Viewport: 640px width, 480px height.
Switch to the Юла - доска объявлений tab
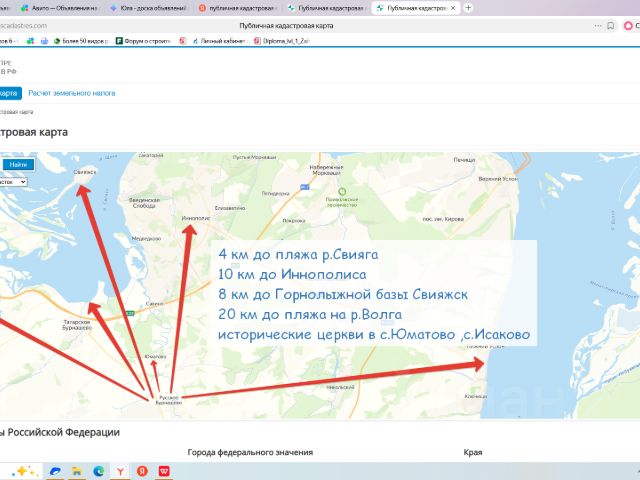149,8
